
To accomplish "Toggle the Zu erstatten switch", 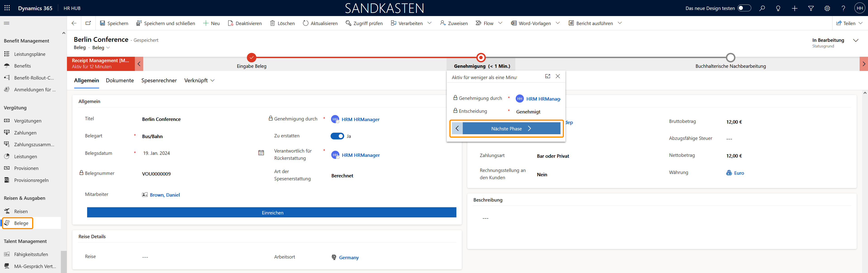I will [x=337, y=136].
